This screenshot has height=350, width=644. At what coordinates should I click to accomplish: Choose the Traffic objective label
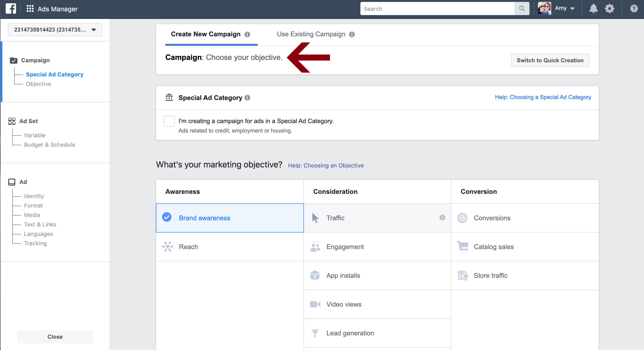335,218
